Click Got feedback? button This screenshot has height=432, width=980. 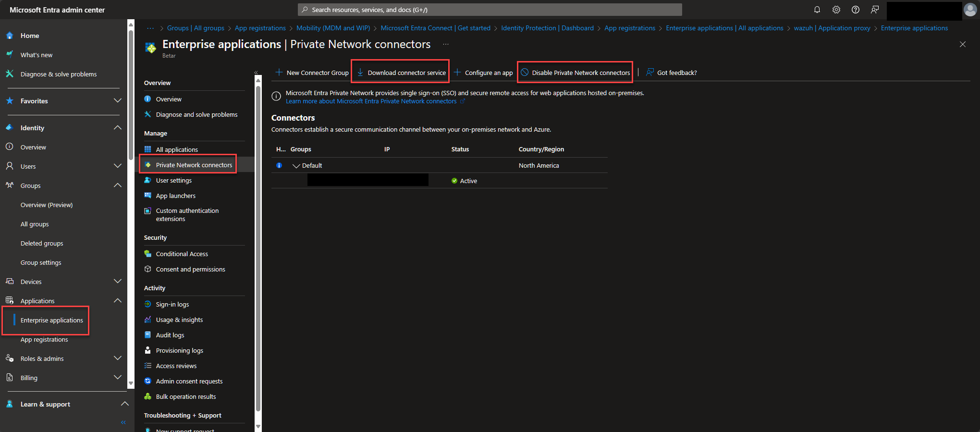coord(671,73)
